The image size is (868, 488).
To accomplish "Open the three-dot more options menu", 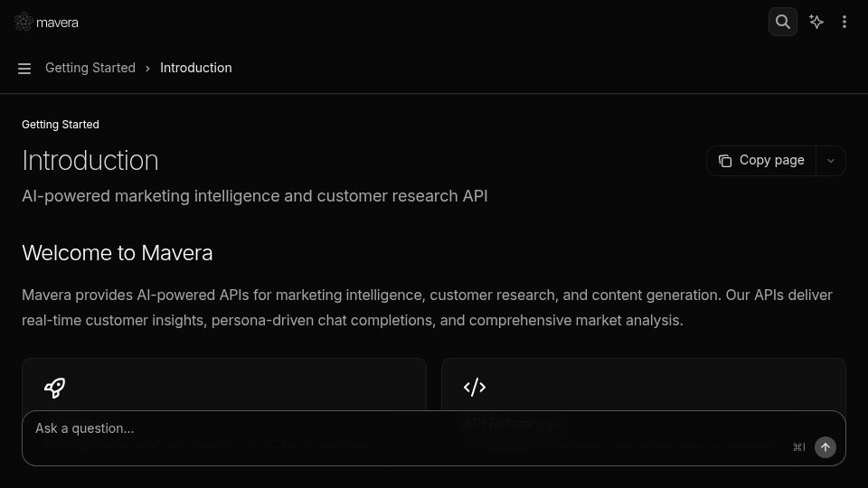I will (844, 22).
